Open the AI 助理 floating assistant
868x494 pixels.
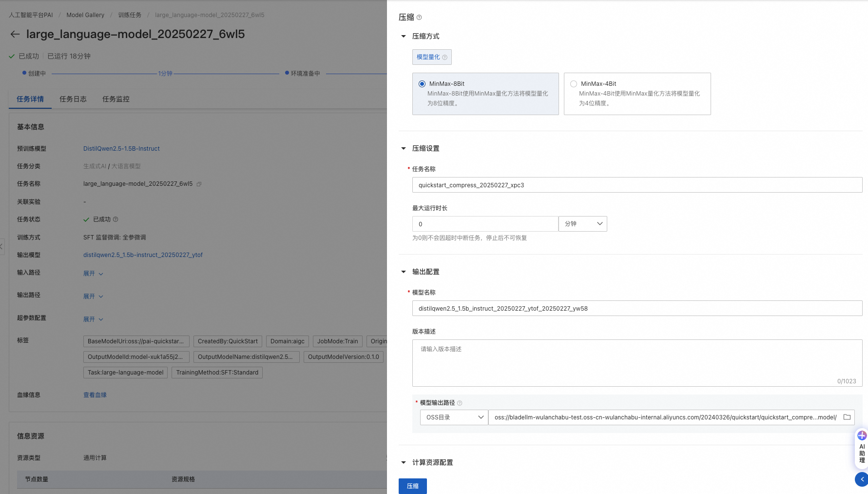pyautogui.click(x=862, y=448)
